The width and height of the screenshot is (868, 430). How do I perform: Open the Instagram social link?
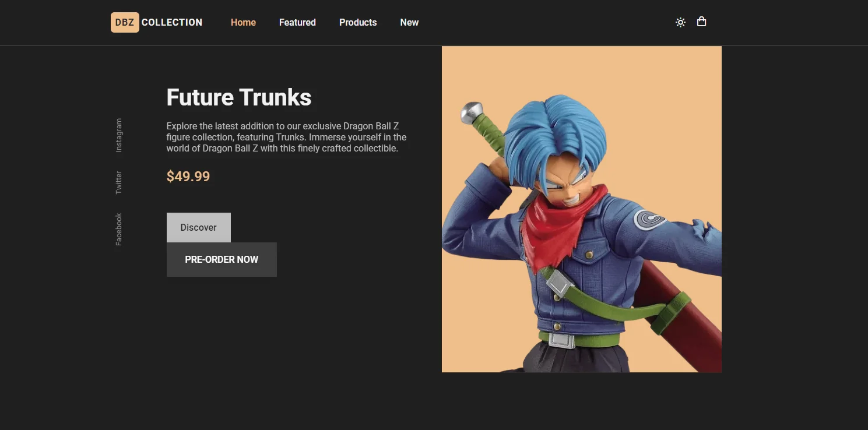coord(119,135)
